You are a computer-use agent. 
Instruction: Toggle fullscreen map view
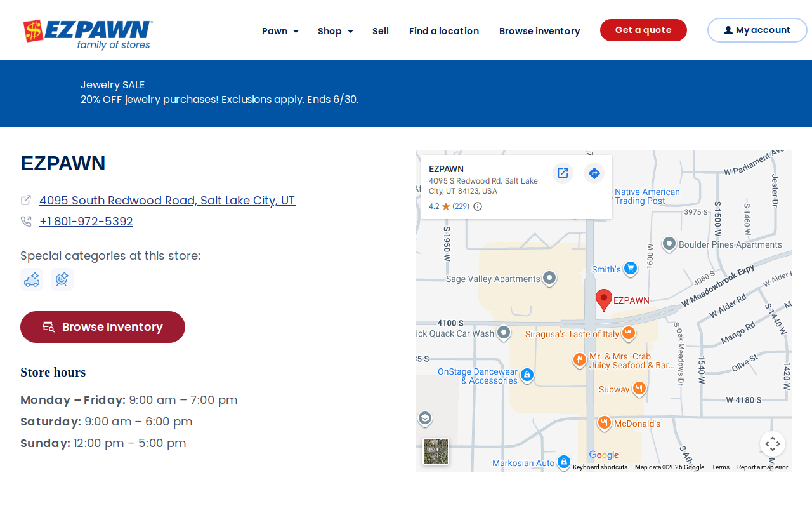(772, 444)
